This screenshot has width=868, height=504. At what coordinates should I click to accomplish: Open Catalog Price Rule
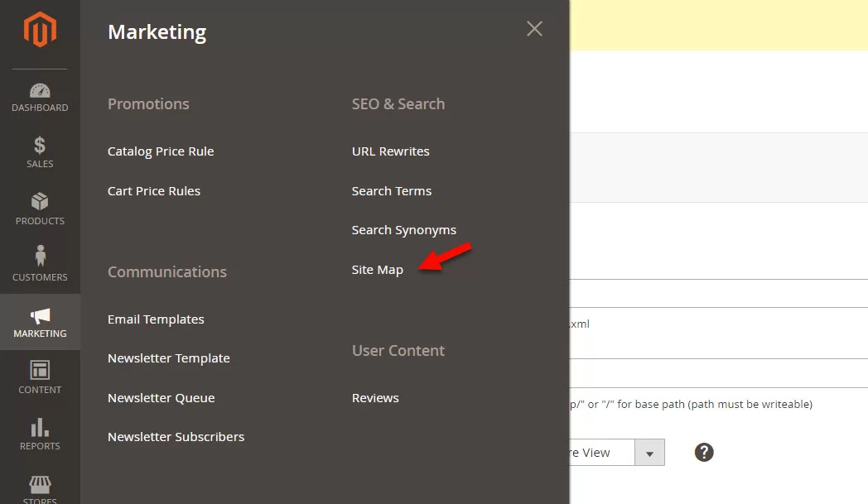[x=161, y=151]
